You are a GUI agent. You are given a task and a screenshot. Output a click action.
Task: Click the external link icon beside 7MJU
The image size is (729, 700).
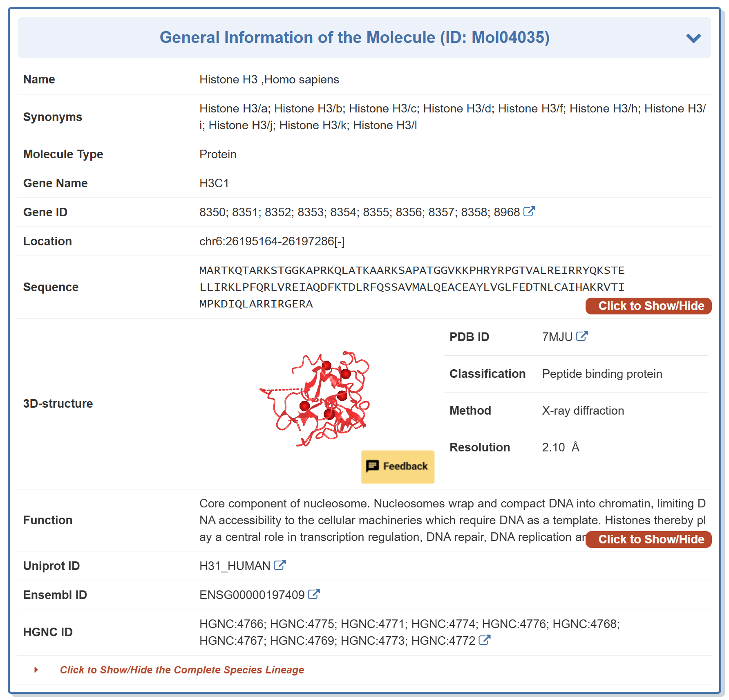(x=581, y=336)
